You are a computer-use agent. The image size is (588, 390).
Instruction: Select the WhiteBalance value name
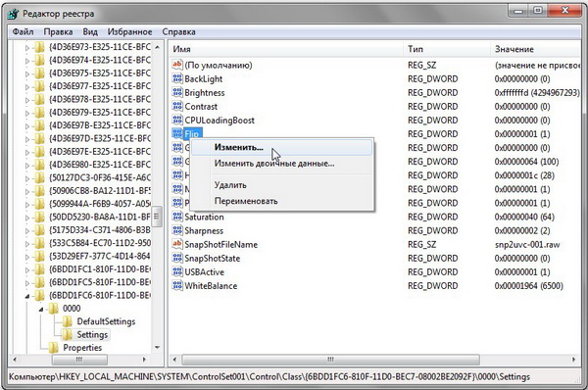(211, 286)
